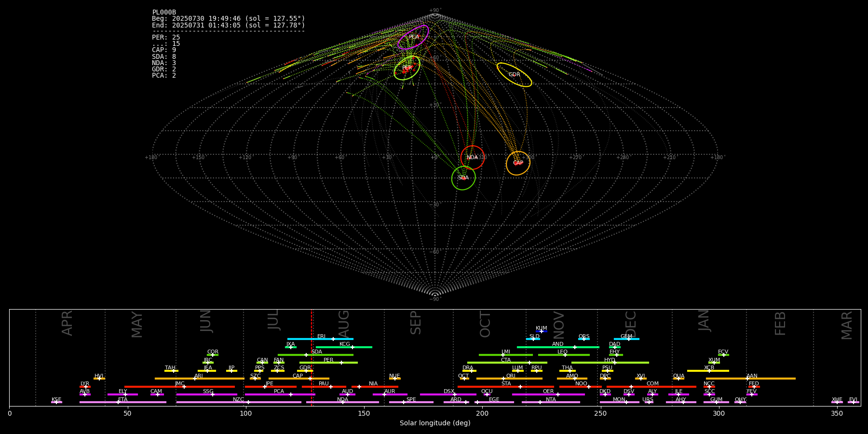This screenshot has width=868, height=434.
Task: Click the COM shower bar in timeline
Action: pyautogui.click(x=652, y=387)
